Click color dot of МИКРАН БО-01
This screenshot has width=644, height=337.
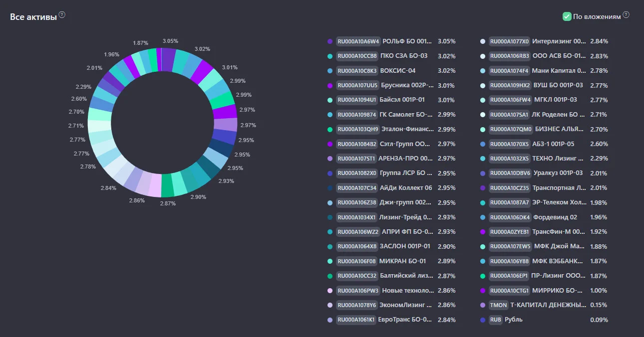[330, 261]
